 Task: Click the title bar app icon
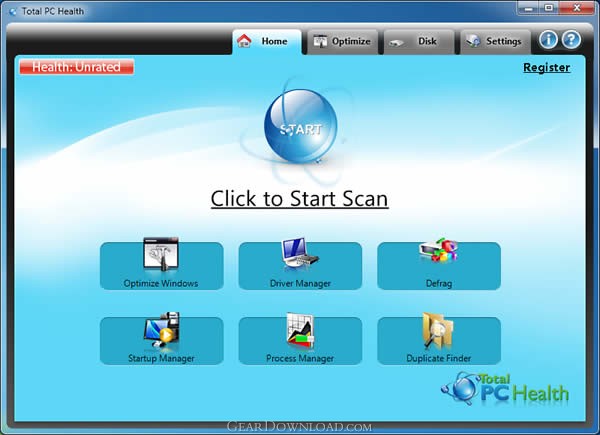point(13,11)
